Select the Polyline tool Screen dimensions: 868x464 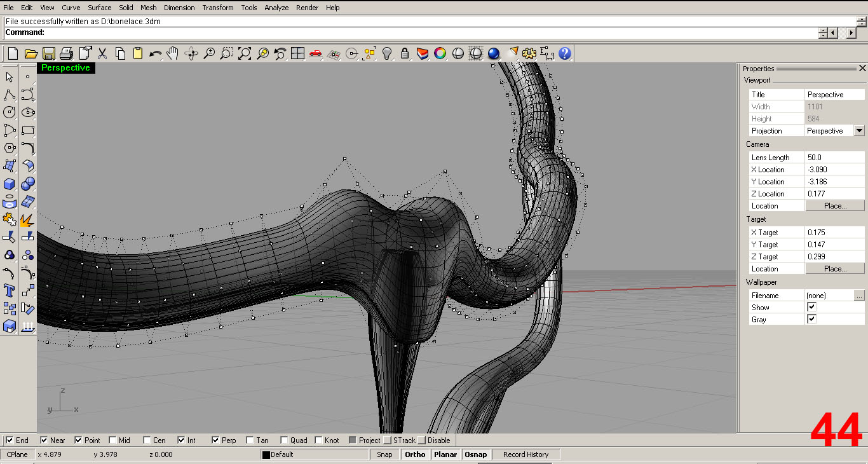[x=10, y=95]
